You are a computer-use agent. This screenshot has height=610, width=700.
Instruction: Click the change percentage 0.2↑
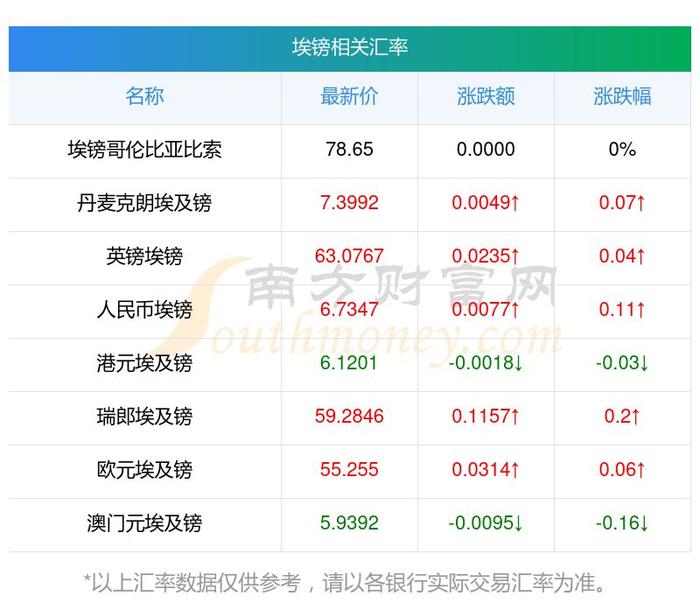(622, 417)
